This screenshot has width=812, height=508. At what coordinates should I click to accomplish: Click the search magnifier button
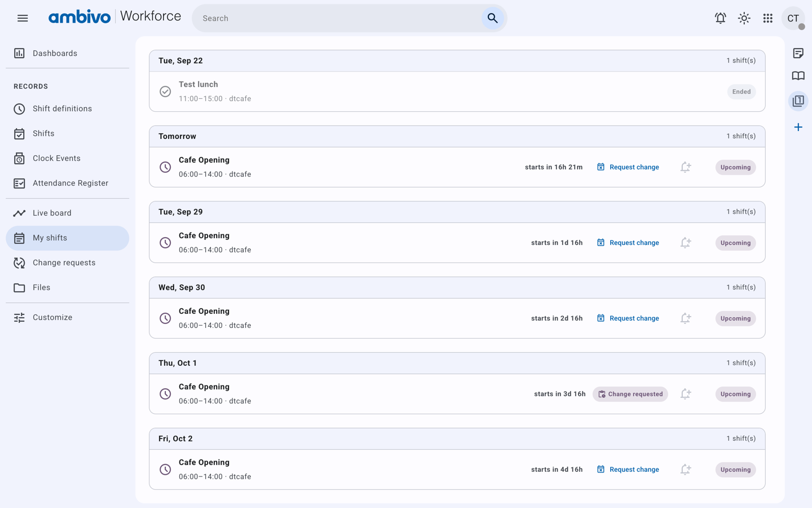[492, 18]
